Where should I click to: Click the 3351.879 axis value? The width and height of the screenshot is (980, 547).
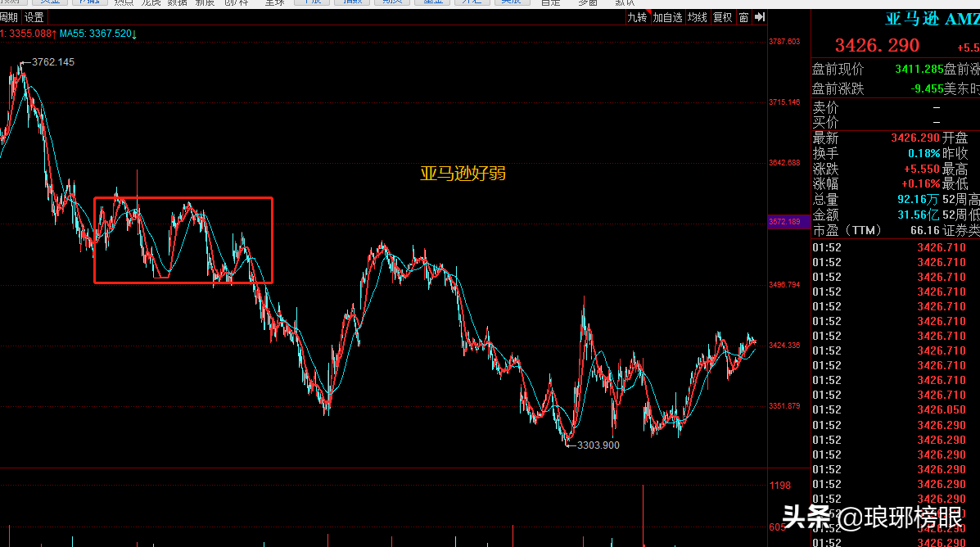784,405
